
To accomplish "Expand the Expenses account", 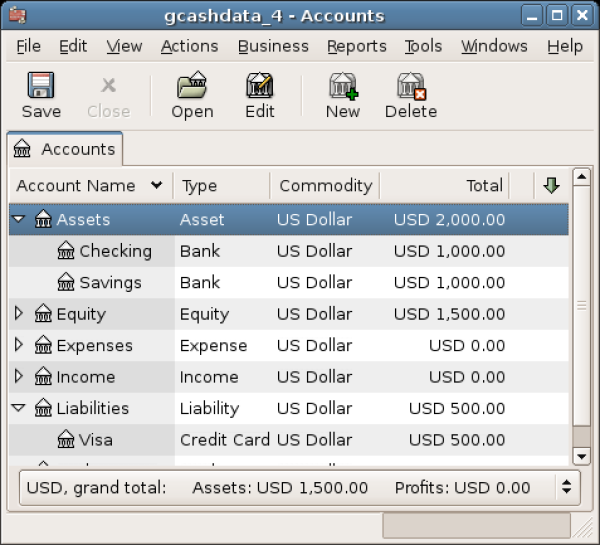I will [x=19, y=346].
